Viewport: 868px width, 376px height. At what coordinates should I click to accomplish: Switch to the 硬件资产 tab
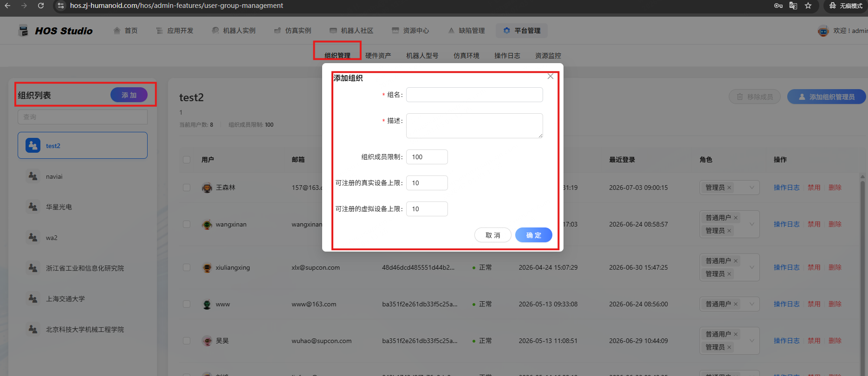pos(378,56)
